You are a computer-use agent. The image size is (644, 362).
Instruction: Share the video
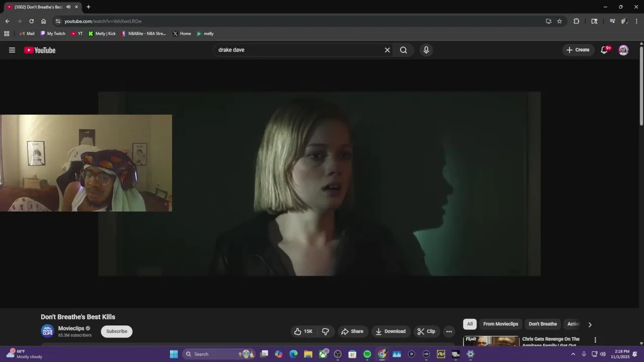point(352,331)
